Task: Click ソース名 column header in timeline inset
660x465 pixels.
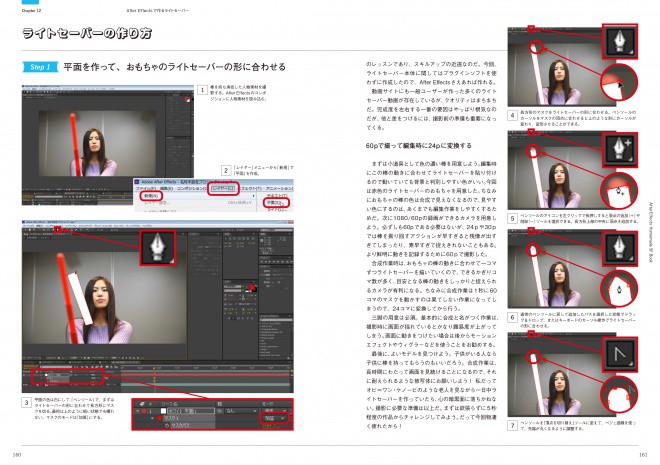Action: [170, 403]
